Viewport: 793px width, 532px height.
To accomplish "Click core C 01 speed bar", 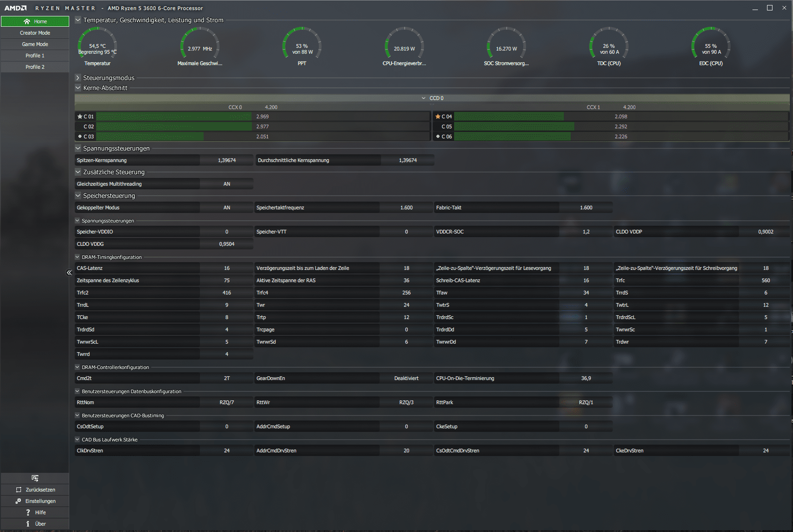I will tap(263, 117).
